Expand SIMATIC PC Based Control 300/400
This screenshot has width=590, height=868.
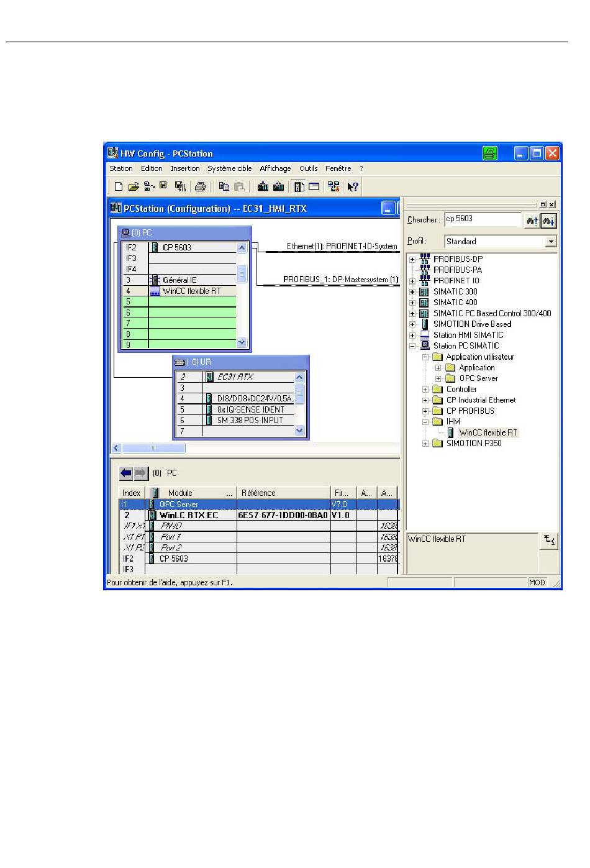pos(412,314)
